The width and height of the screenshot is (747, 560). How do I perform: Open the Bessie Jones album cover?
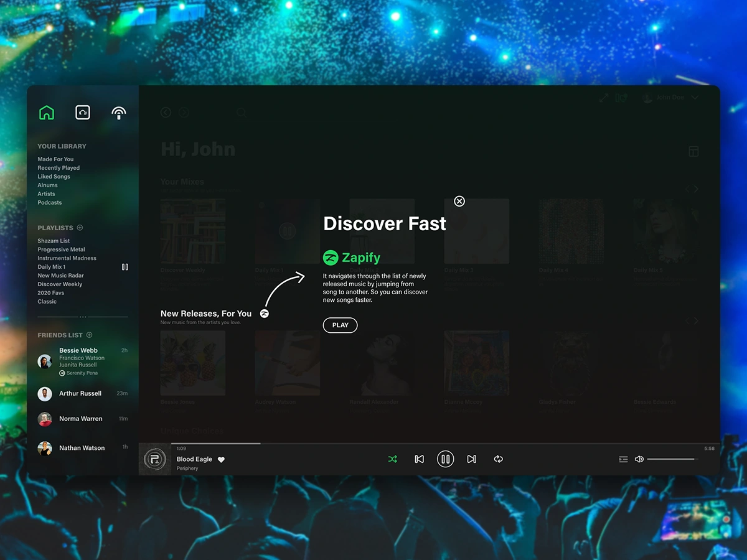(193, 363)
